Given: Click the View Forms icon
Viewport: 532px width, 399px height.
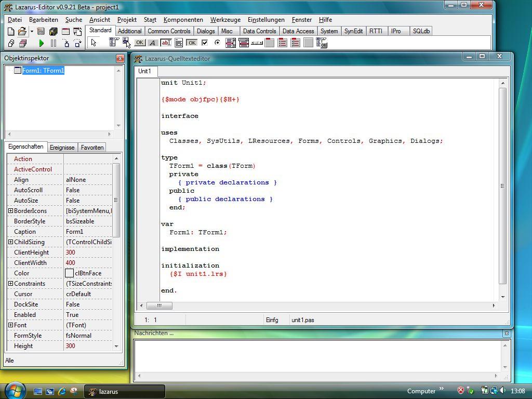Looking at the screenshot, I should tap(23, 43).
